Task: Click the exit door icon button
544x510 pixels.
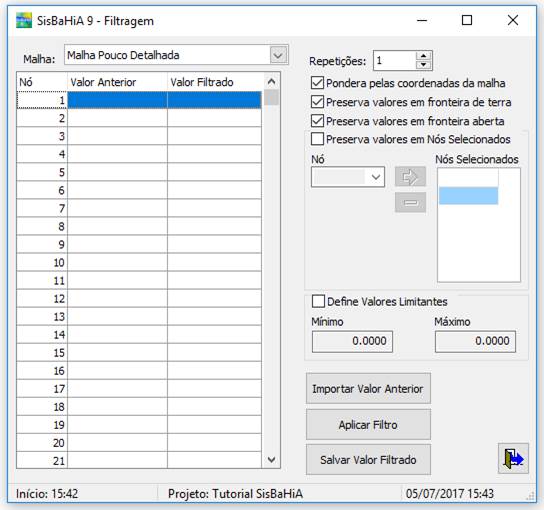Action: 513,458
